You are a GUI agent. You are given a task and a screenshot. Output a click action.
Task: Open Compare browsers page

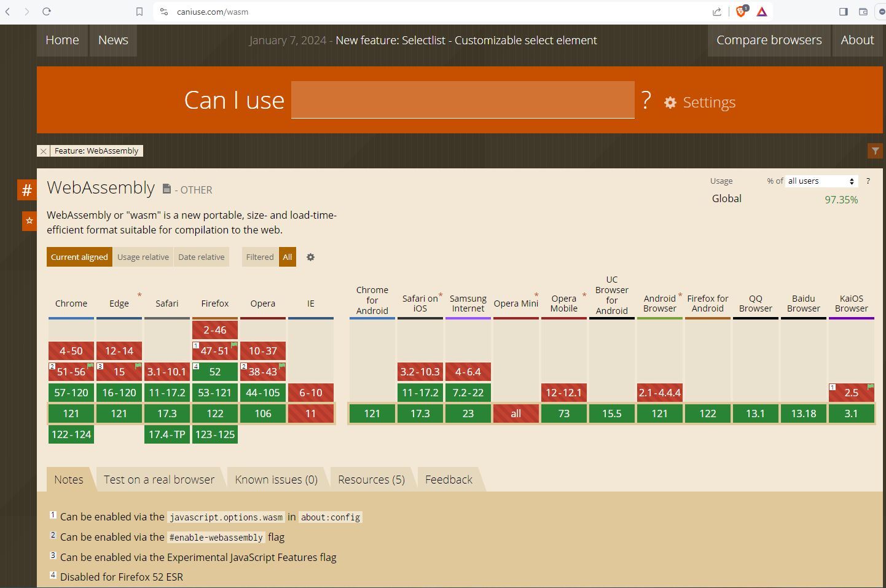click(769, 41)
